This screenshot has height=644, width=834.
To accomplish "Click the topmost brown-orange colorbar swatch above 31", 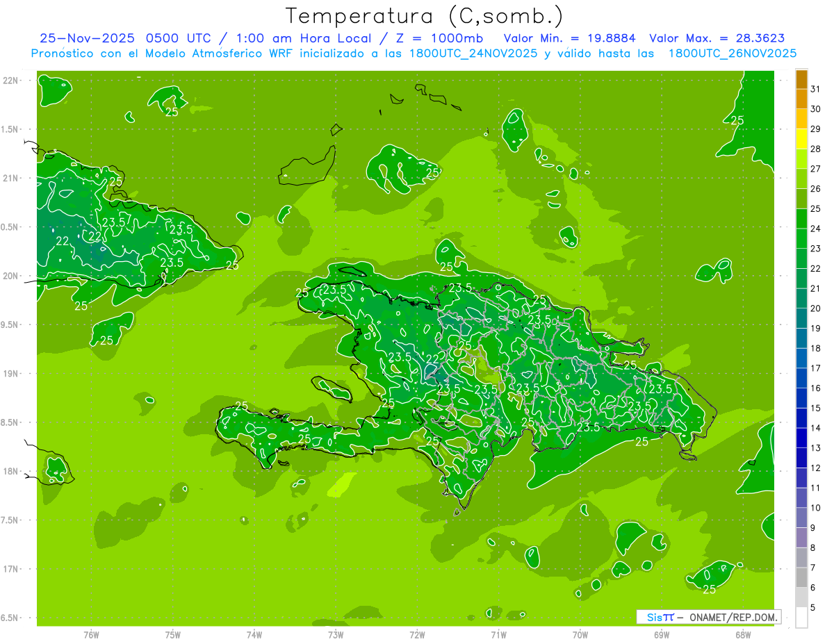I will point(801,79).
